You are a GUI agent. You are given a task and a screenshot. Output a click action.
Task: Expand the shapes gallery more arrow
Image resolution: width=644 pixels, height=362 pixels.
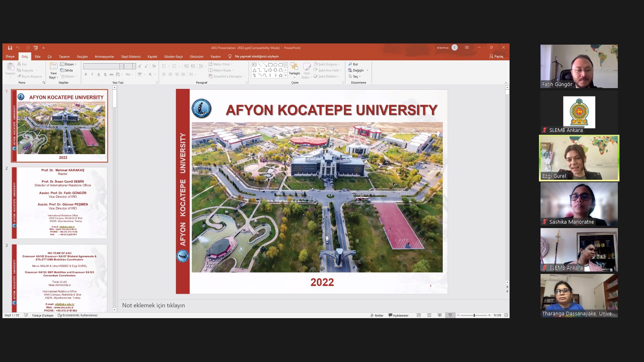(x=286, y=75)
